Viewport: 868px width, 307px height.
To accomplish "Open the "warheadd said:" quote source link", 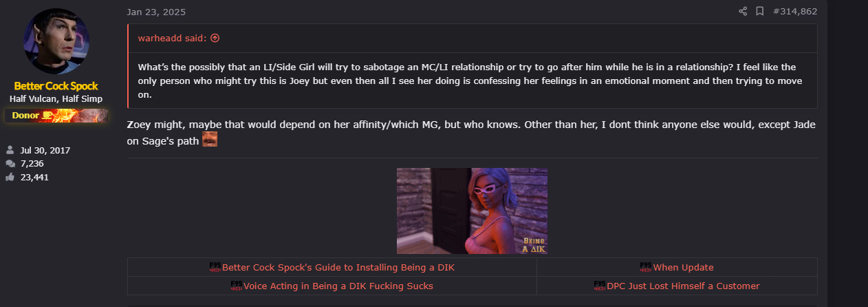I will (x=173, y=38).
